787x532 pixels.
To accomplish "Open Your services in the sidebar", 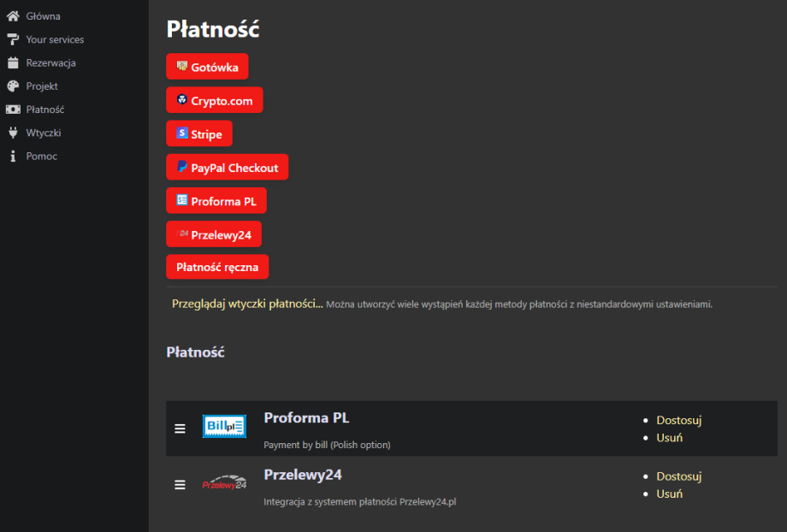I will pos(55,39).
